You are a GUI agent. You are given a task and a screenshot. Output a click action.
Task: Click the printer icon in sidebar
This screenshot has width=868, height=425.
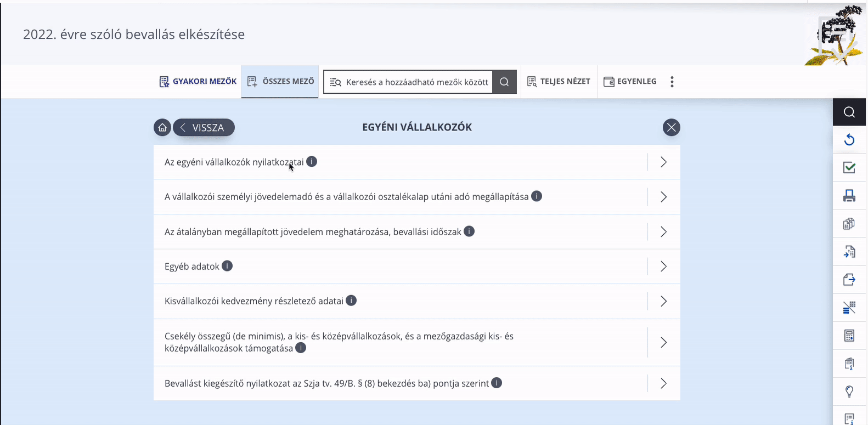pyautogui.click(x=849, y=196)
